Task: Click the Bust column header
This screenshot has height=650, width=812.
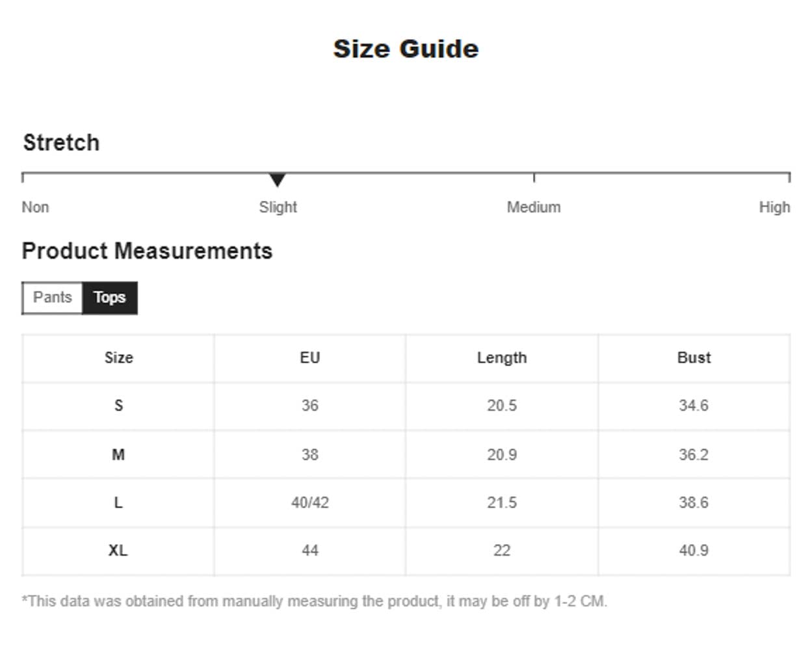Action: point(694,358)
